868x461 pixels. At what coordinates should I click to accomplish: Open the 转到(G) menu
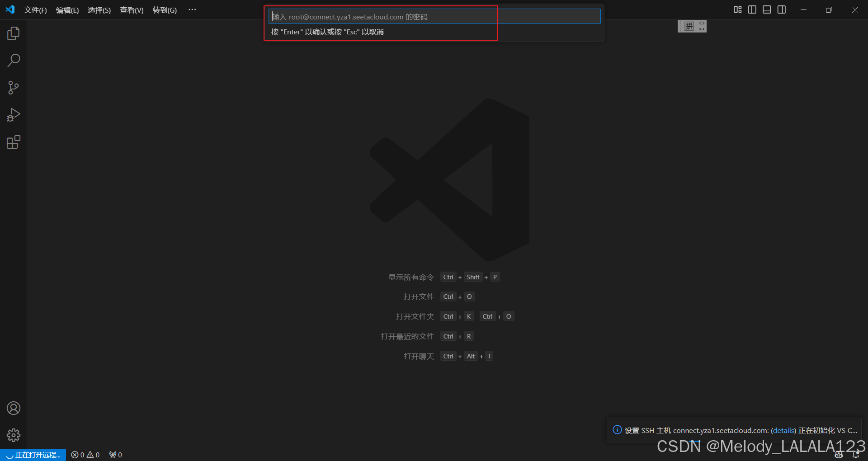[x=165, y=10]
